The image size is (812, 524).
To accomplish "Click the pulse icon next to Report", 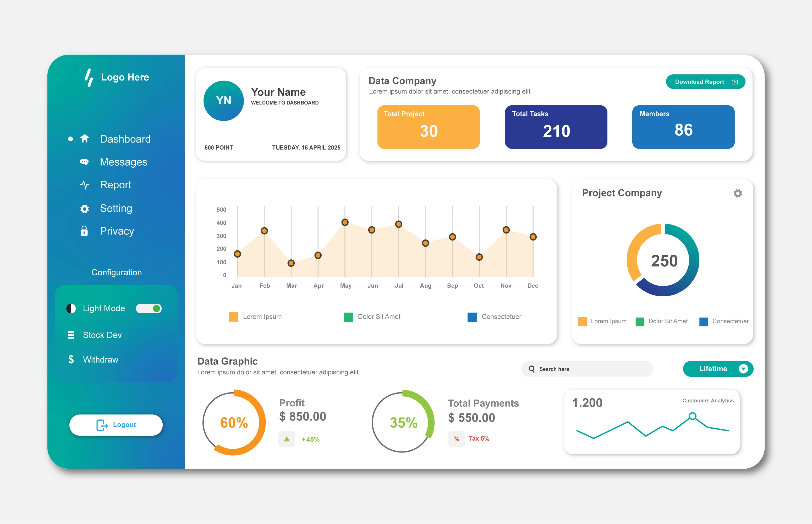I will 84,185.
